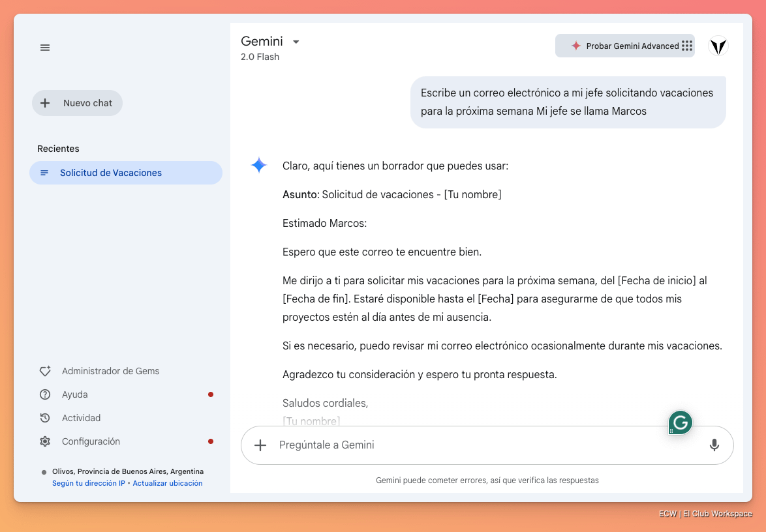Click the Actividad history clock icon
Viewport: 766px width, 532px height.
click(x=45, y=418)
